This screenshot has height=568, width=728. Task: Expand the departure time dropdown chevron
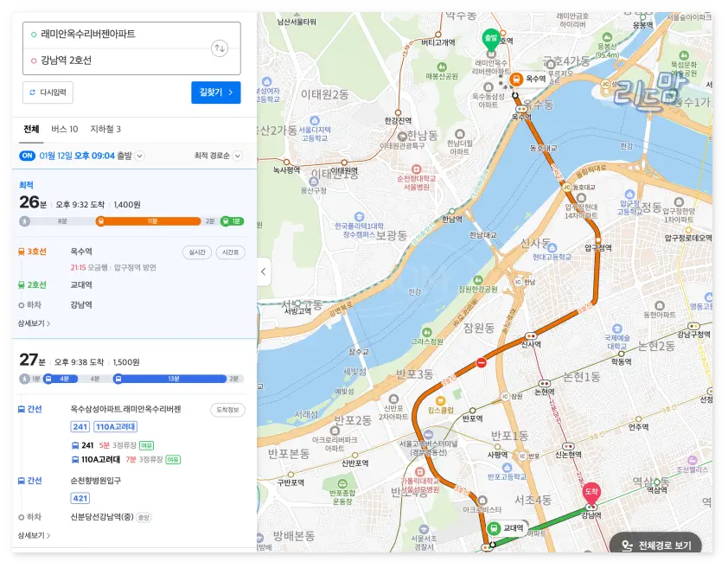click(139, 156)
